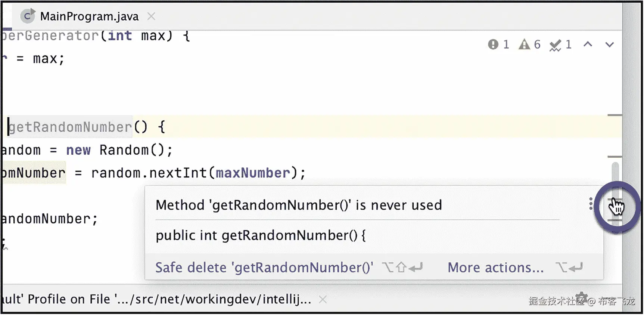Click Safe delete 'getRandomNumber()' quick fix
This screenshot has width=644, height=315.
pos(264,268)
